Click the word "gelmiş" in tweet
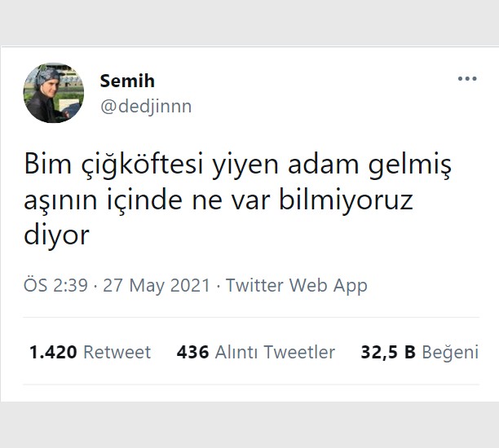The width and height of the screenshot is (499, 448). pos(410,166)
